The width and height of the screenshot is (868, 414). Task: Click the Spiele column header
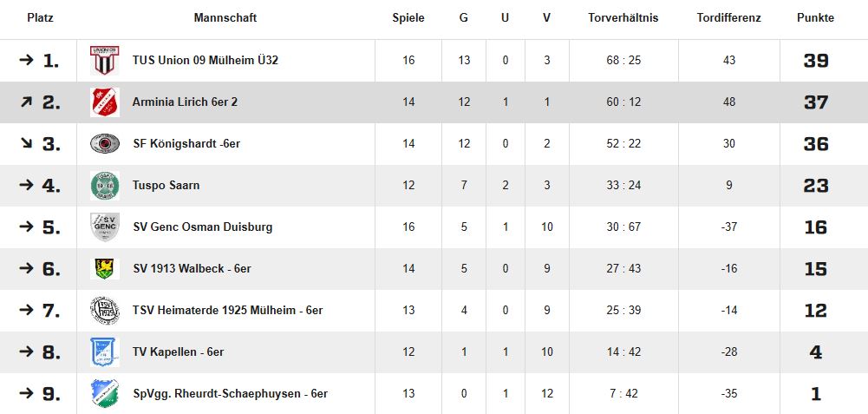(x=408, y=18)
